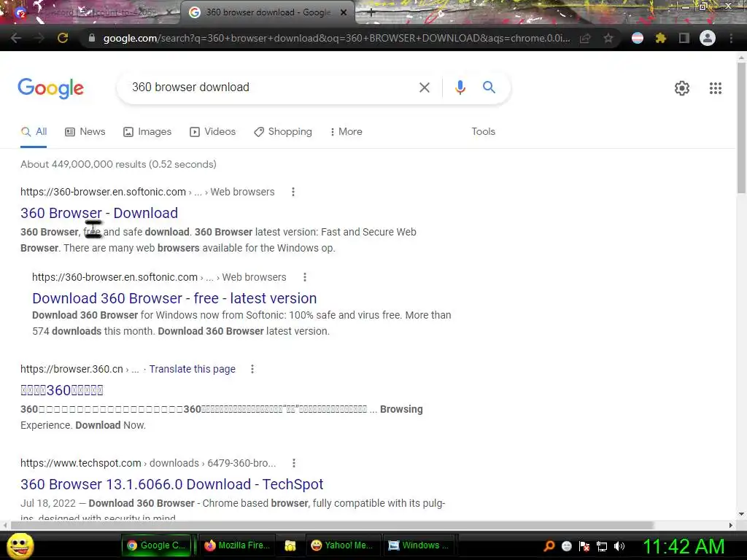Image resolution: width=747 pixels, height=560 pixels.
Task: Open Download 360 Browser - free - latest version
Action: tap(174, 298)
